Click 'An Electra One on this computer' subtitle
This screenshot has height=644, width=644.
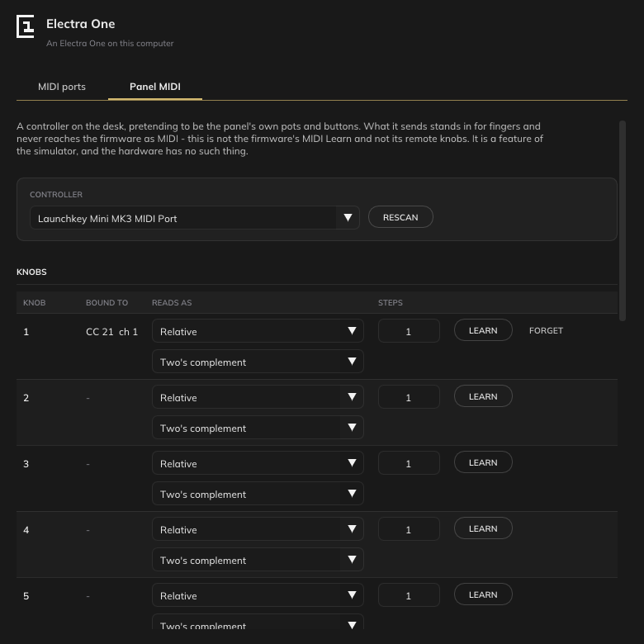coord(110,43)
